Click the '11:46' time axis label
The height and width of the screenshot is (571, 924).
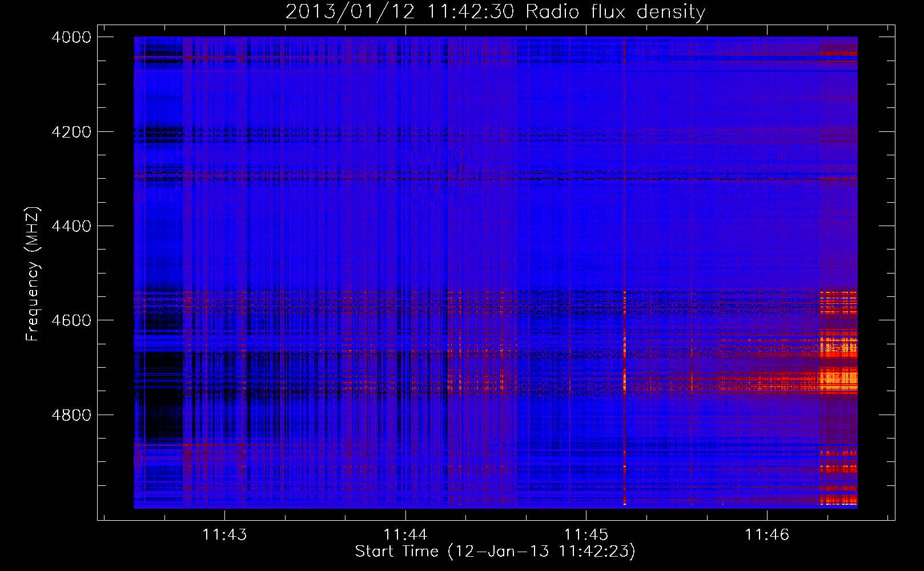(766, 534)
